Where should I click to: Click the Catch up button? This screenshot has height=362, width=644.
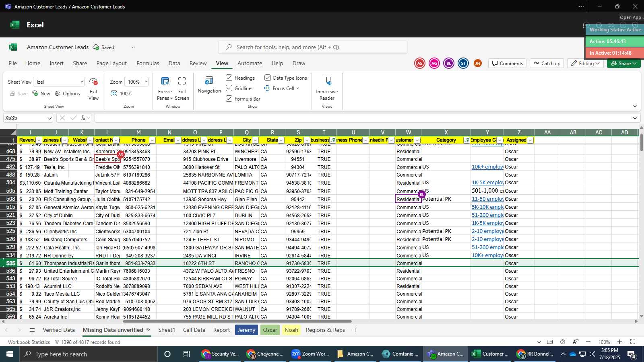click(x=547, y=63)
